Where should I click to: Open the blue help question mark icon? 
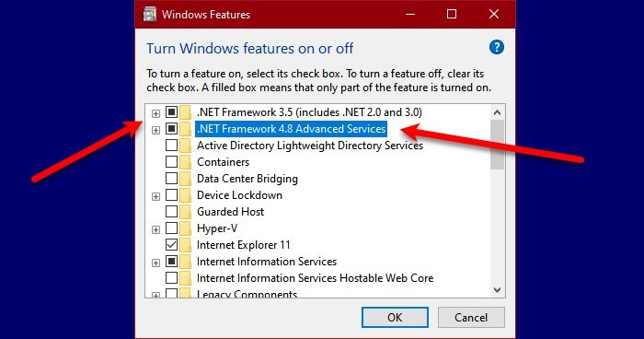pyautogui.click(x=496, y=47)
